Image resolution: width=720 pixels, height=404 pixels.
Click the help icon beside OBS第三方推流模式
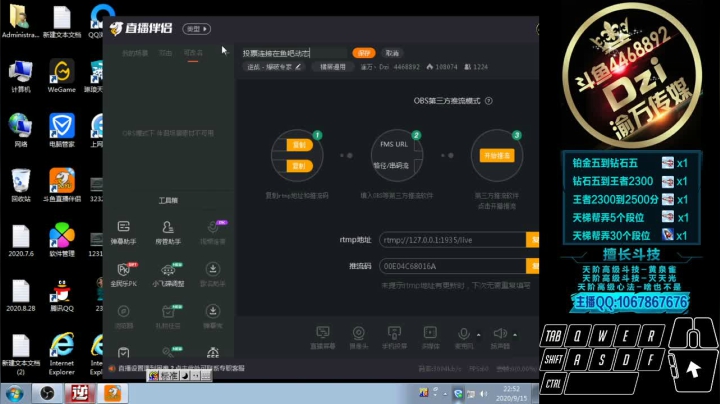pos(489,101)
